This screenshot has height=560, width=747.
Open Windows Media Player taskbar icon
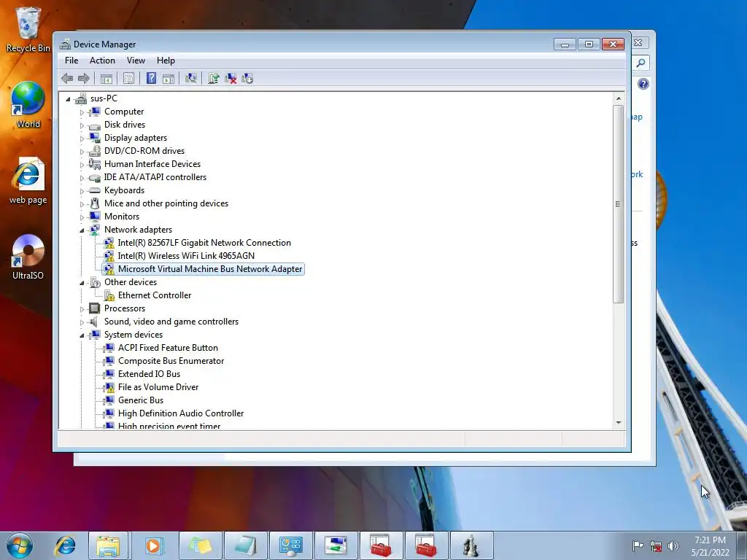[x=155, y=545]
